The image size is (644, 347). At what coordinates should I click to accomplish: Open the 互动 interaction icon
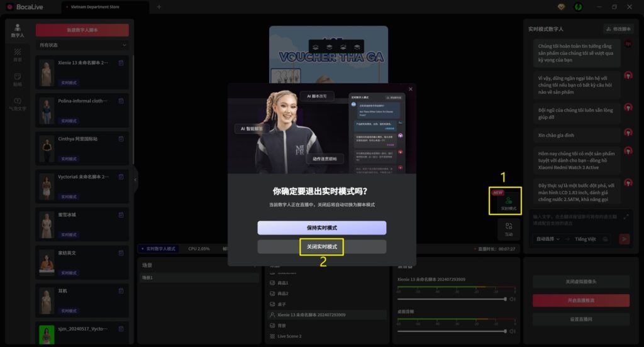pos(508,229)
